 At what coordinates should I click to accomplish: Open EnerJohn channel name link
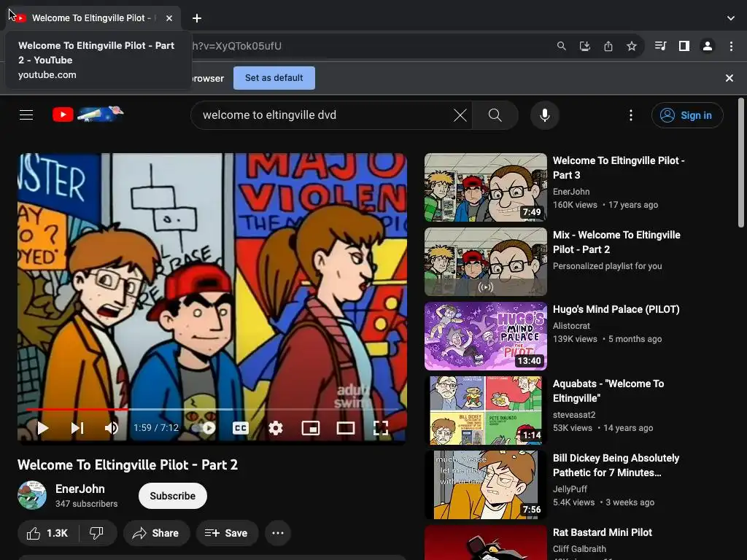[80, 489]
